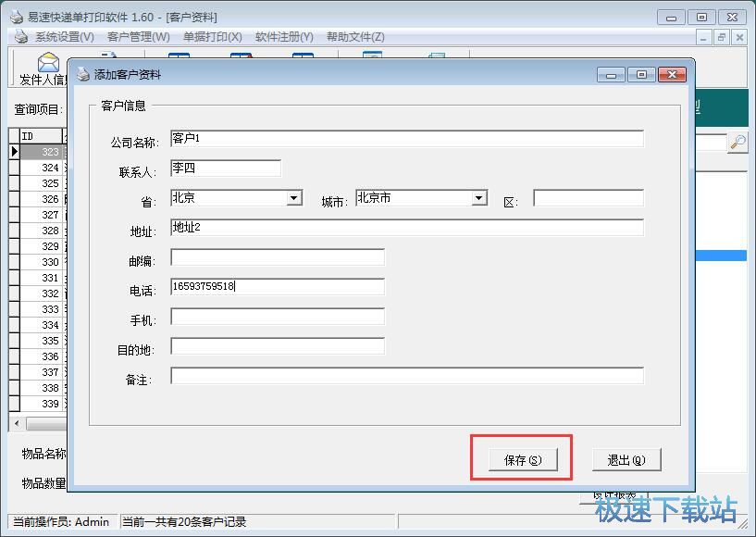Focus the 联系人 input field
This screenshot has width=756, height=537.
(226, 168)
